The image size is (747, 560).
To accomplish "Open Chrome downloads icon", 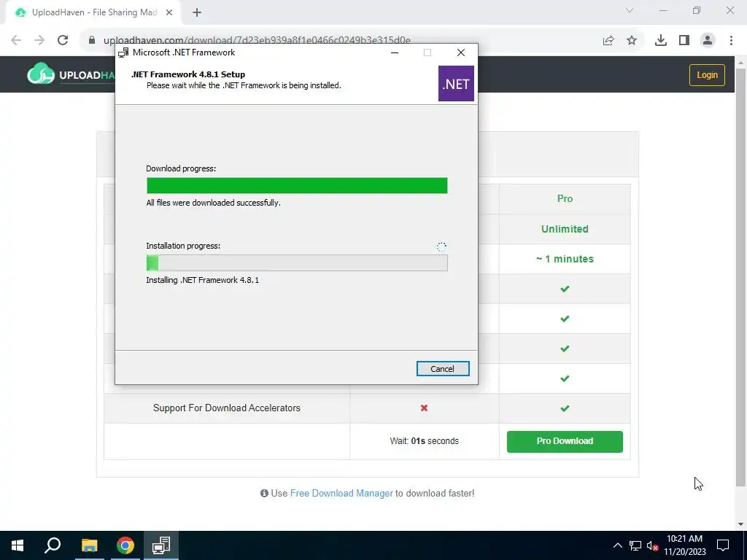I will [661, 41].
